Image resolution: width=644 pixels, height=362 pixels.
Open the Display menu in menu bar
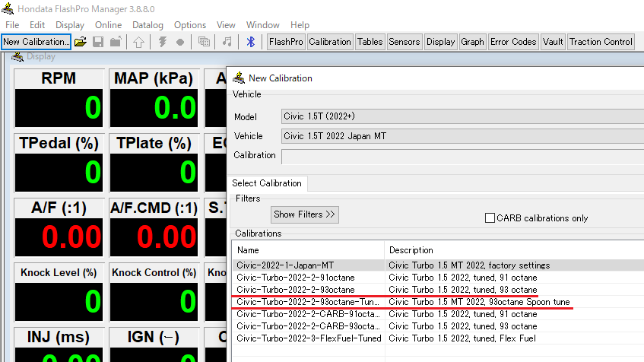pyautogui.click(x=70, y=25)
